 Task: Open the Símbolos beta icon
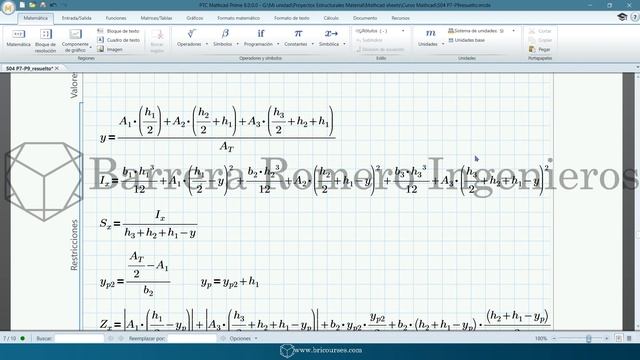(225, 33)
